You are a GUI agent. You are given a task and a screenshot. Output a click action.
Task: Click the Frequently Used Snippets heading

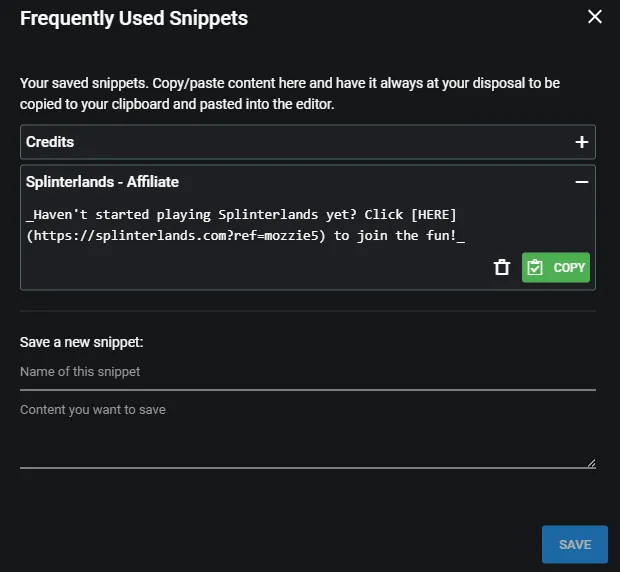pyautogui.click(x=134, y=19)
